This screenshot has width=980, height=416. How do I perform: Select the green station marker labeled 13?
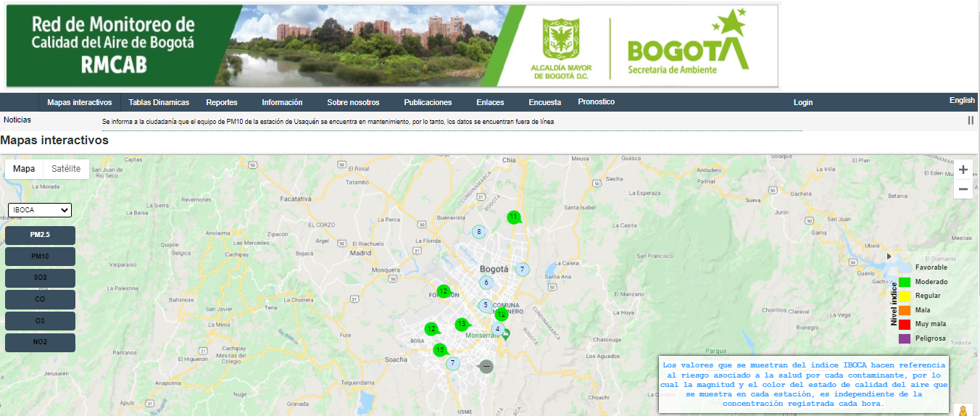[461, 324]
